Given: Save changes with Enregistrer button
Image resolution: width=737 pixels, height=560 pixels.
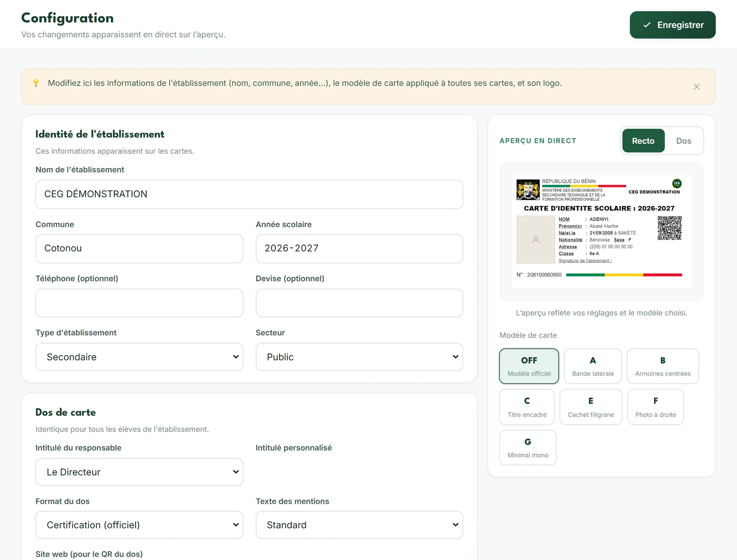Looking at the screenshot, I should point(673,25).
